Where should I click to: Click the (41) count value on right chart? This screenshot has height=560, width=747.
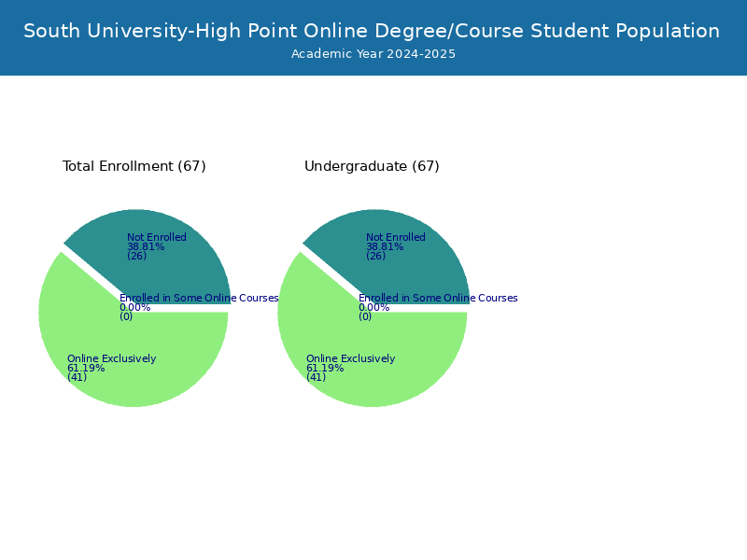[316, 377]
